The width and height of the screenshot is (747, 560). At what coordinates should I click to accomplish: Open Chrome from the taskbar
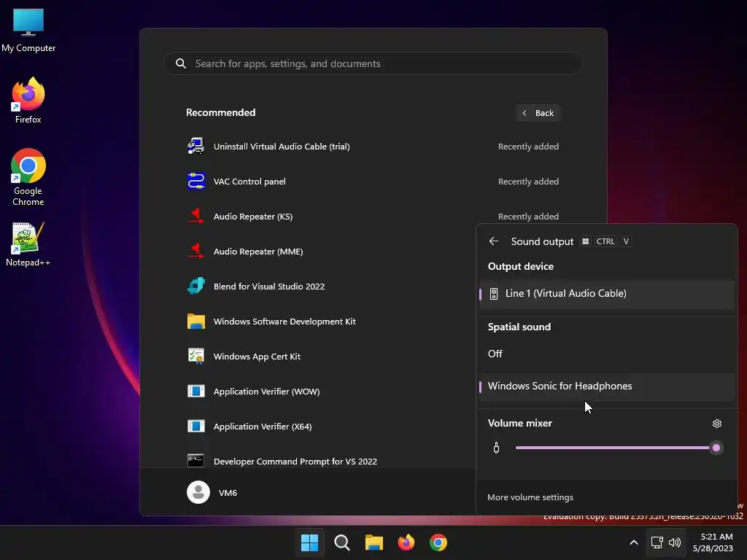point(438,542)
